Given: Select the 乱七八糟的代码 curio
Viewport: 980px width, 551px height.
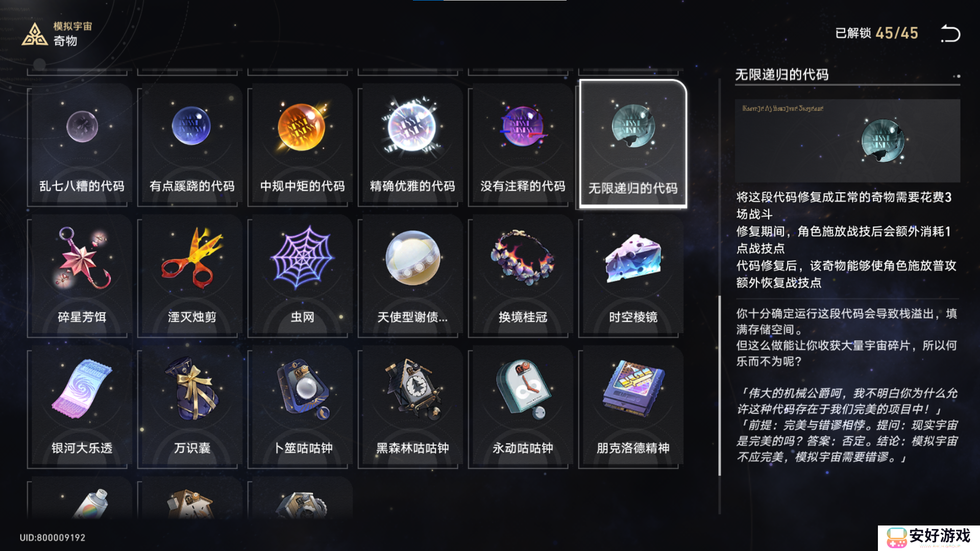Looking at the screenshot, I should [x=82, y=144].
